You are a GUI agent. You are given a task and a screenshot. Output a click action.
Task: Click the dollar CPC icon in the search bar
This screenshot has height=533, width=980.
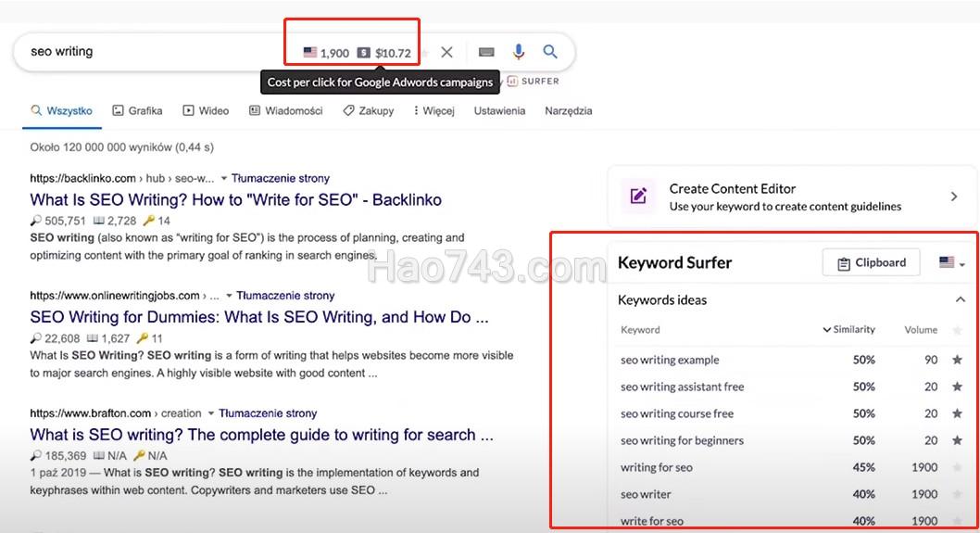coord(364,53)
